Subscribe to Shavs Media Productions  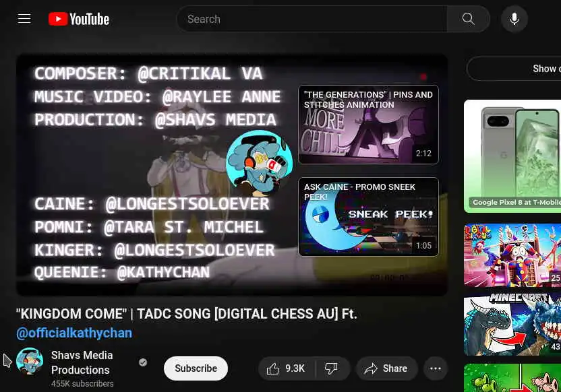[196, 368]
